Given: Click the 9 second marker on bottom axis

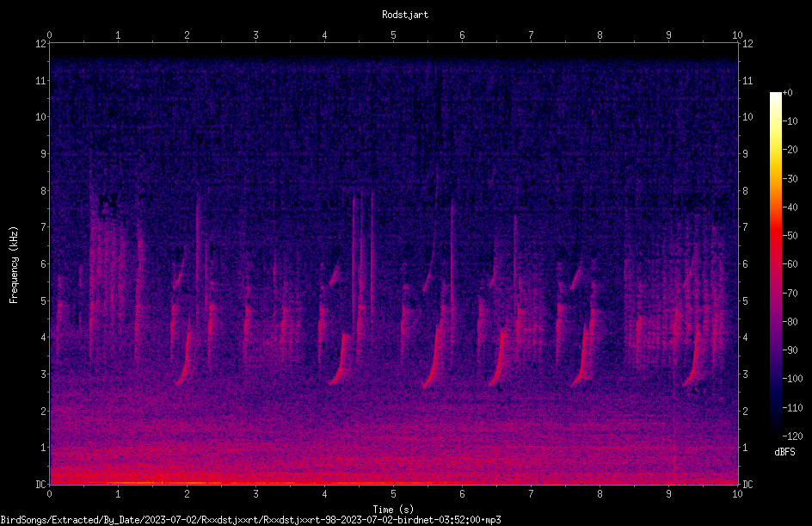Looking at the screenshot, I should click(668, 494).
